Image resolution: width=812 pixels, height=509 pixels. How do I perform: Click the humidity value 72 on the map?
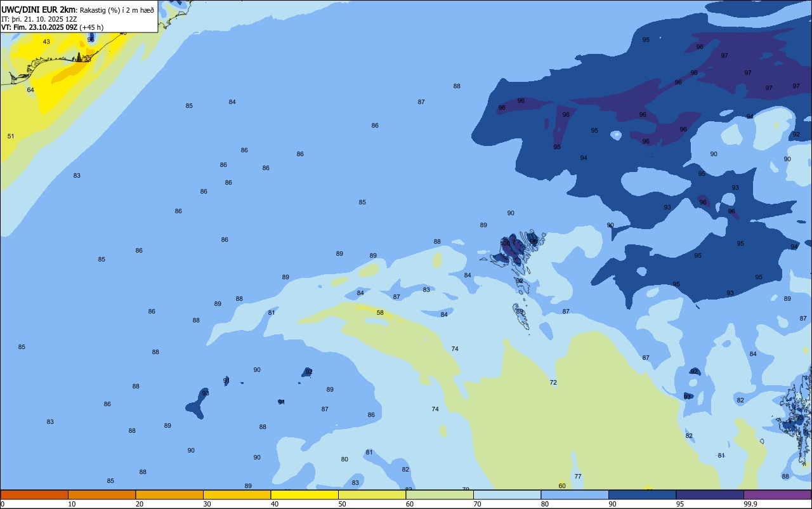[553, 383]
